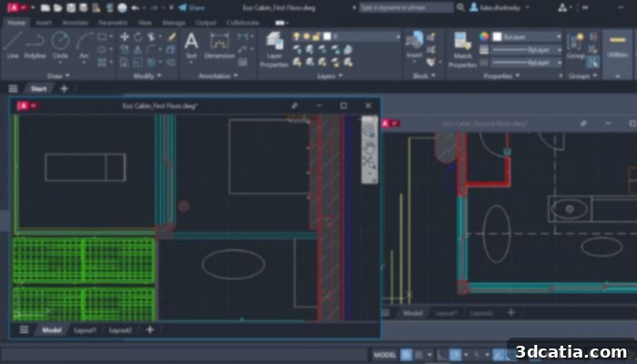Select the Line drawing tool

[12, 45]
